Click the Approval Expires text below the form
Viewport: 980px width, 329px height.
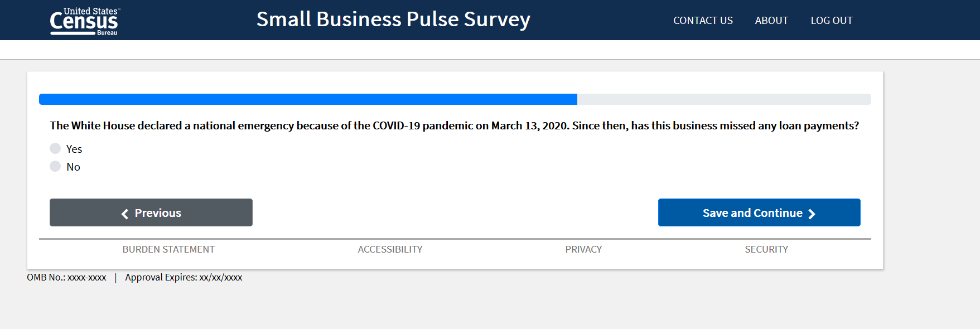pos(184,277)
